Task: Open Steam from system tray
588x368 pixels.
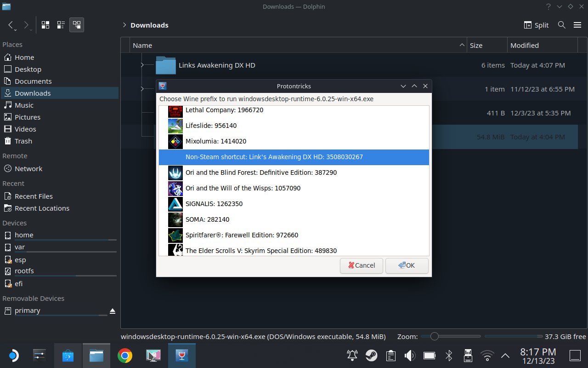Action: point(371,356)
